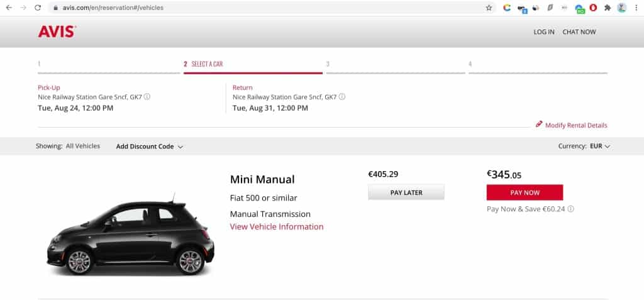This screenshot has height=300, width=644.
Task: Go back using the browser back arrow
Action: (9, 8)
